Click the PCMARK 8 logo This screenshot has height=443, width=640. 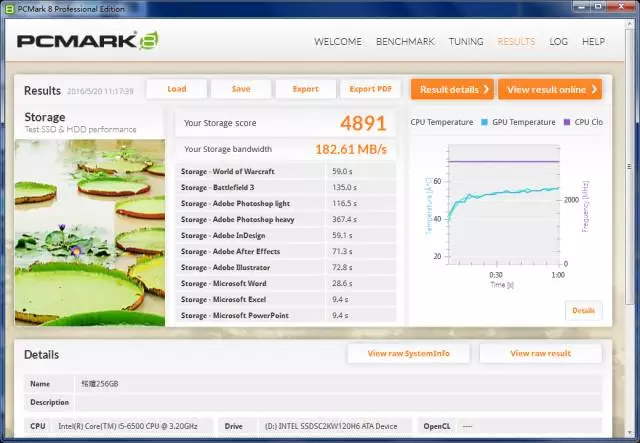tap(88, 41)
